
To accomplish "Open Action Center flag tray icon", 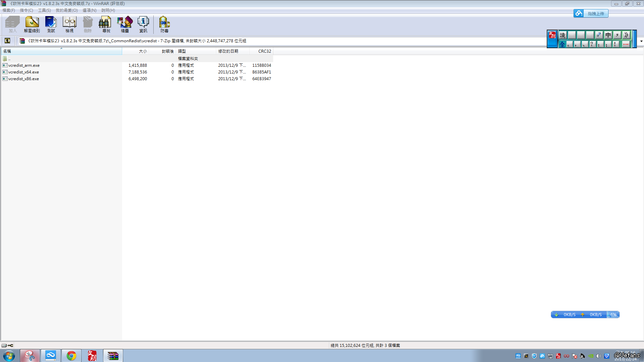I will (x=575, y=356).
